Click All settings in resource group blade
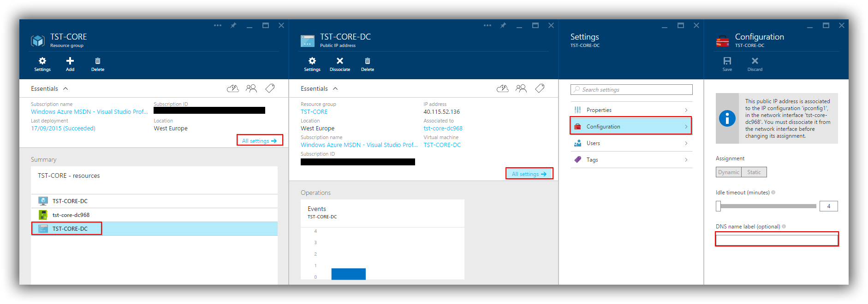 point(259,140)
